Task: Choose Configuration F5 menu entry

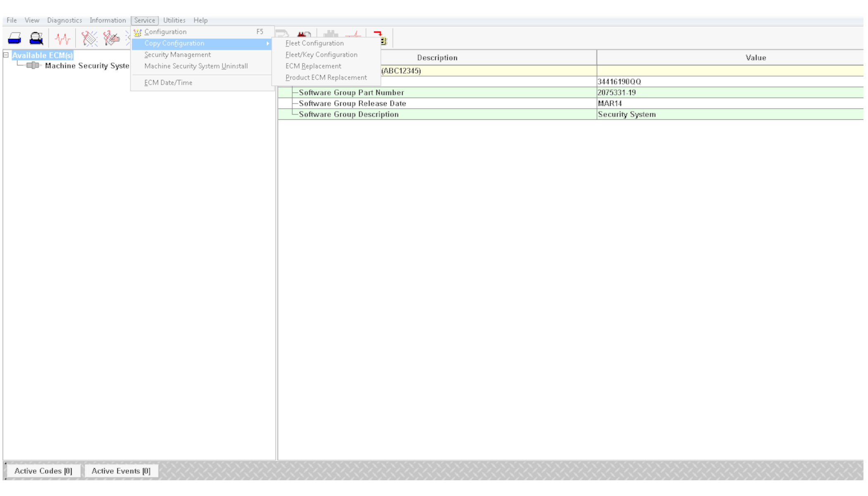Action: tap(202, 32)
